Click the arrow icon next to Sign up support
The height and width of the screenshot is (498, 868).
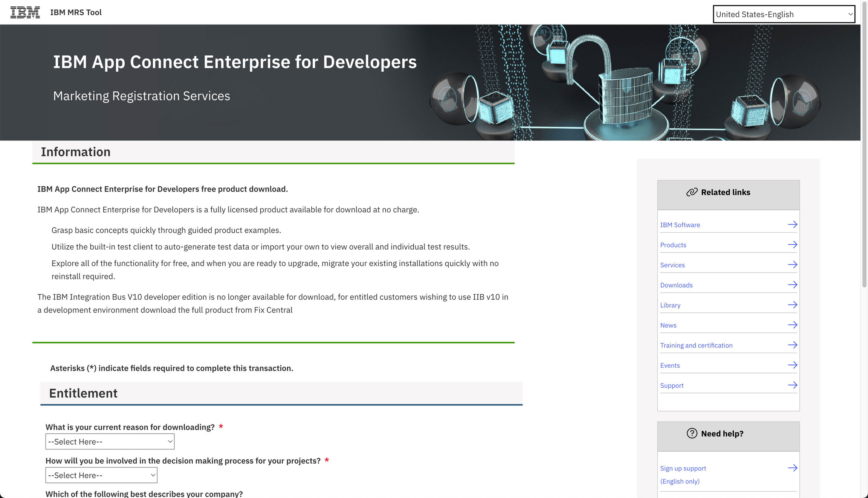[x=792, y=468]
